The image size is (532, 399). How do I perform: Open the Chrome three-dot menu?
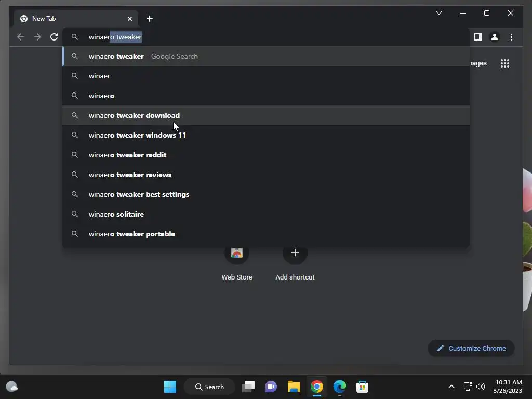511,37
